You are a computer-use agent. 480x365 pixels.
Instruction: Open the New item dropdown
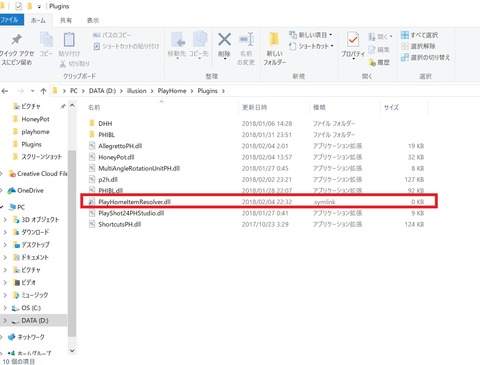(311, 35)
